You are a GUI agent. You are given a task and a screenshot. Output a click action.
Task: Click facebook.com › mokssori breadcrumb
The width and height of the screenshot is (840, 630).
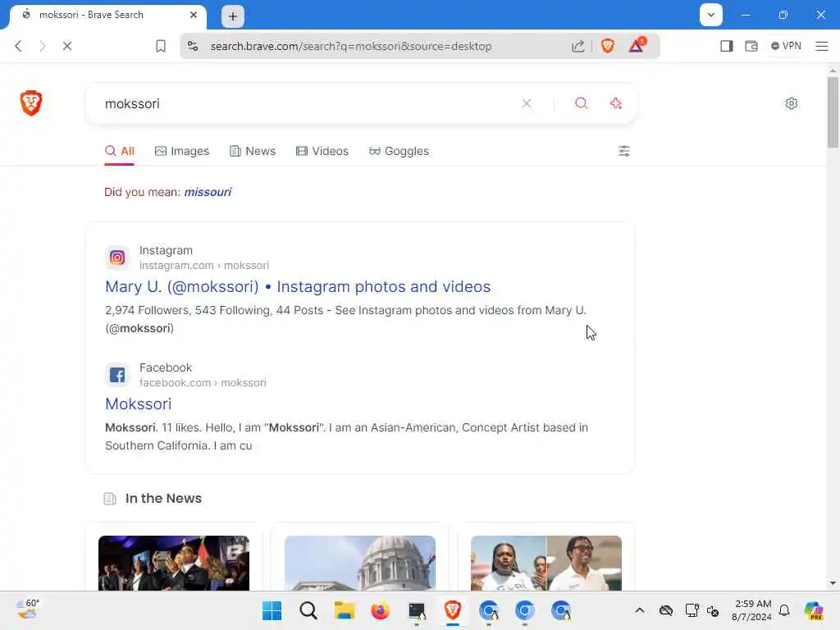tap(203, 383)
